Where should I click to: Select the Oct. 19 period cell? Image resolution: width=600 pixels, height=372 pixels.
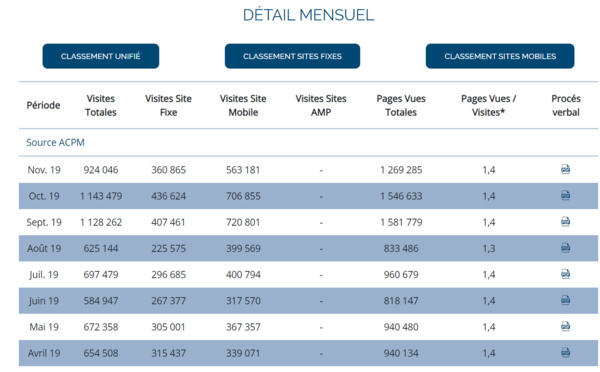(44, 196)
